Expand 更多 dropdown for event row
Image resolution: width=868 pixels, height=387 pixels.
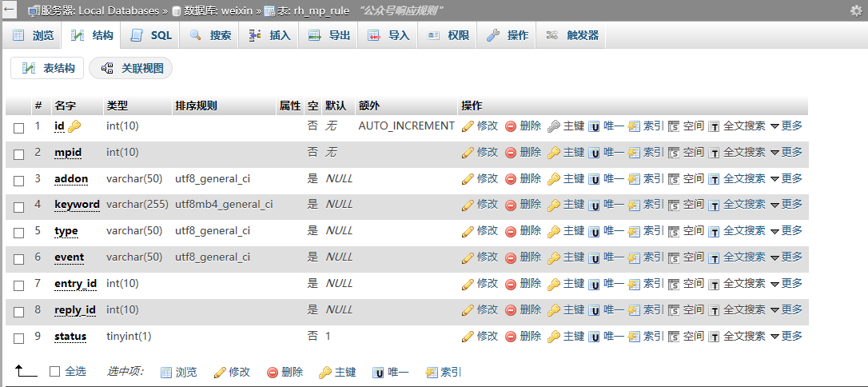[786, 257]
